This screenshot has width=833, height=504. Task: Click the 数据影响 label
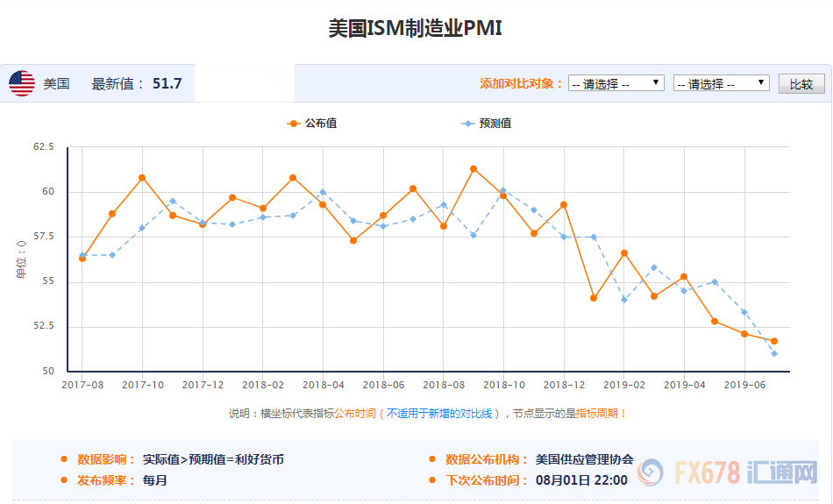coord(105,459)
